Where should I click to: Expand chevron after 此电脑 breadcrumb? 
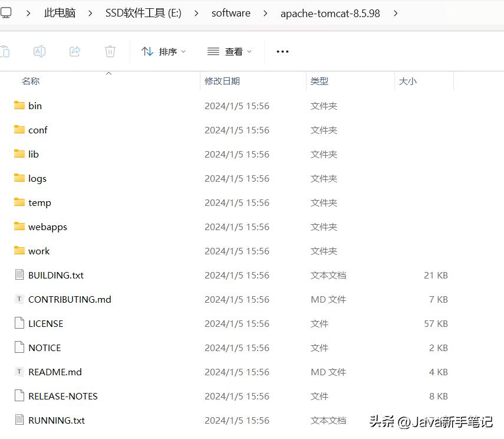90,14
